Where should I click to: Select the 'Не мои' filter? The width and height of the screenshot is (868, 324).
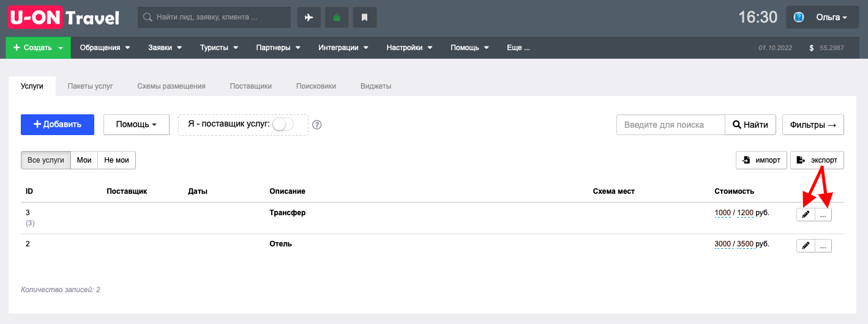[117, 160]
